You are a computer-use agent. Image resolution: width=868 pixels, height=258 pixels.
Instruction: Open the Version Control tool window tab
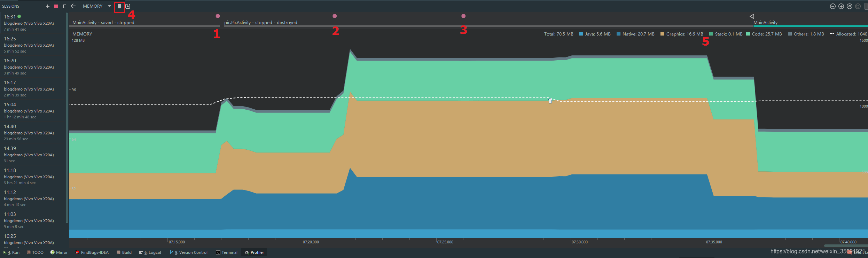click(x=188, y=252)
